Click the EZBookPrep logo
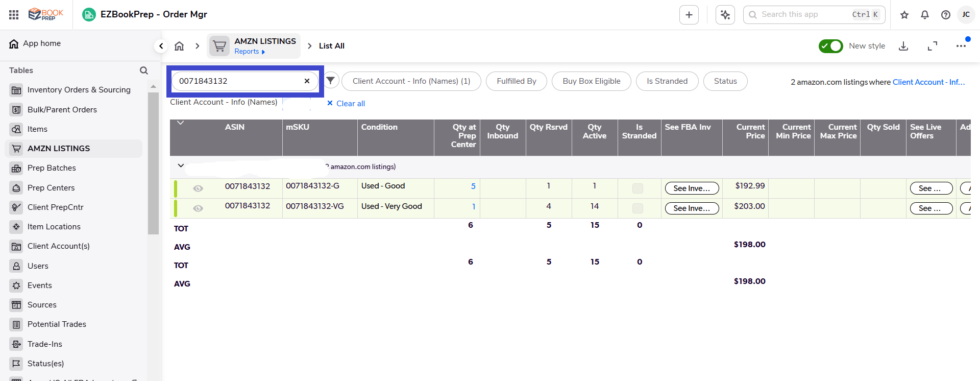Image resolution: width=980 pixels, height=381 pixels. pyautogui.click(x=46, y=14)
